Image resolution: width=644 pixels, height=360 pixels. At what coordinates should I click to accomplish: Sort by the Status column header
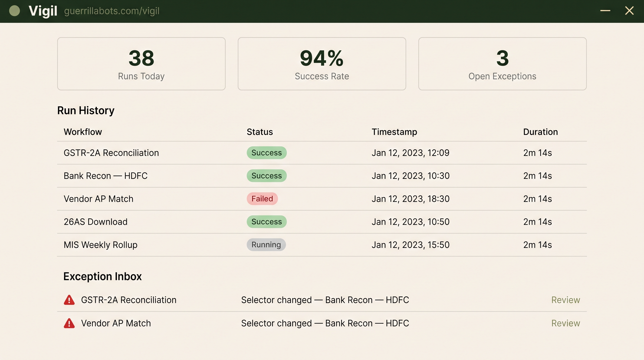point(260,132)
